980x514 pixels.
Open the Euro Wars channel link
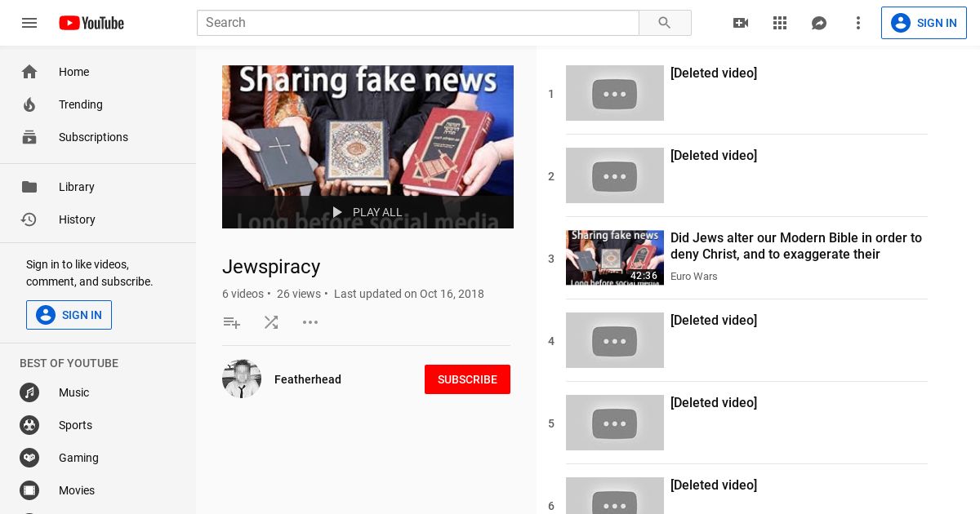click(694, 277)
